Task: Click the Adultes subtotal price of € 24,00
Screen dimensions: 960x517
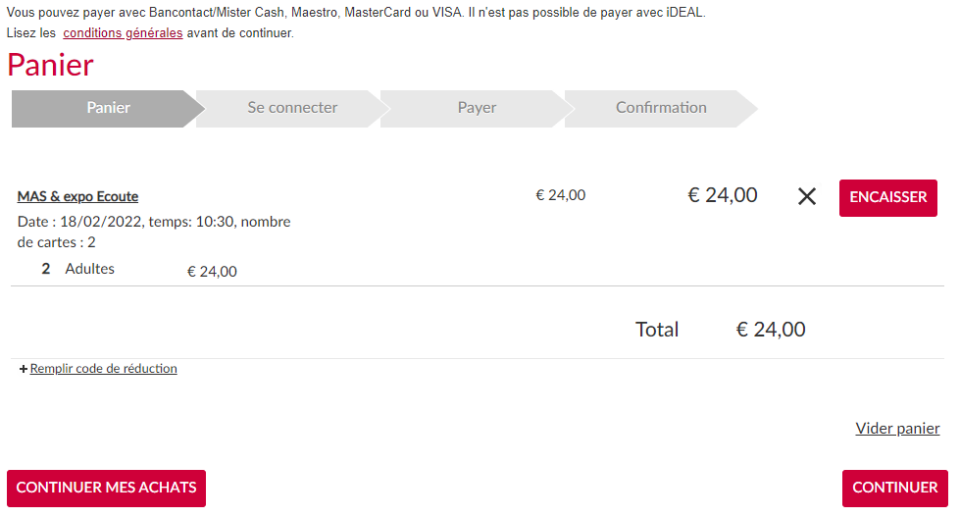Action: pyautogui.click(x=212, y=271)
